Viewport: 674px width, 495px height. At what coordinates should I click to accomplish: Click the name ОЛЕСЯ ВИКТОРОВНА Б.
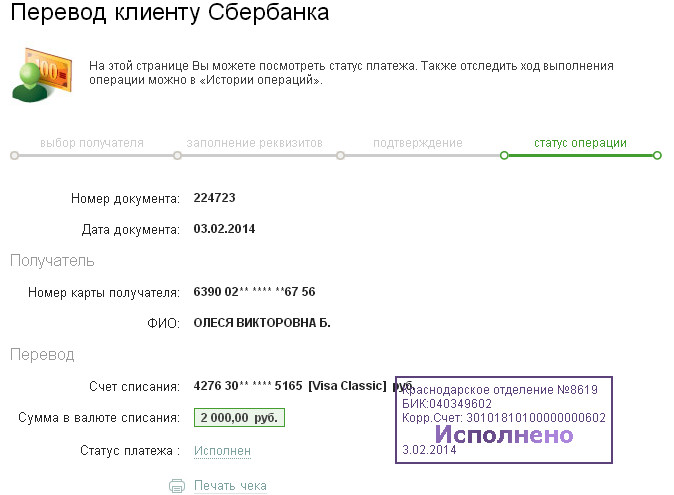click(262, 323)
